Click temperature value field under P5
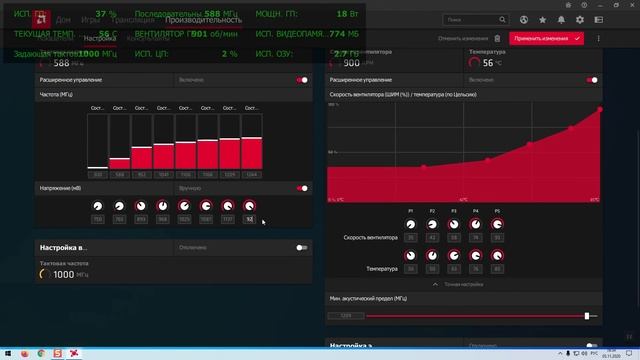The width and height of the screenshot is (640, 360). pyautogui.click(x=497, y=269)
